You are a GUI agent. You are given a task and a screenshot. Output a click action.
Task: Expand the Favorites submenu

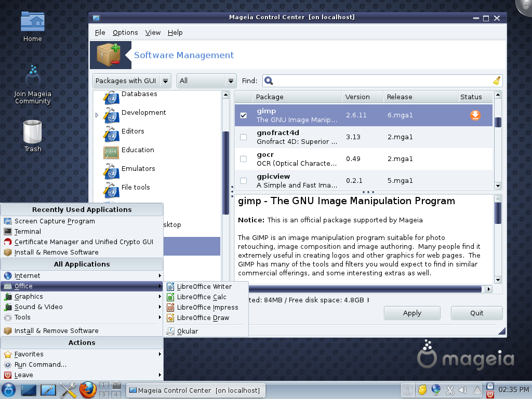(82, 354)
